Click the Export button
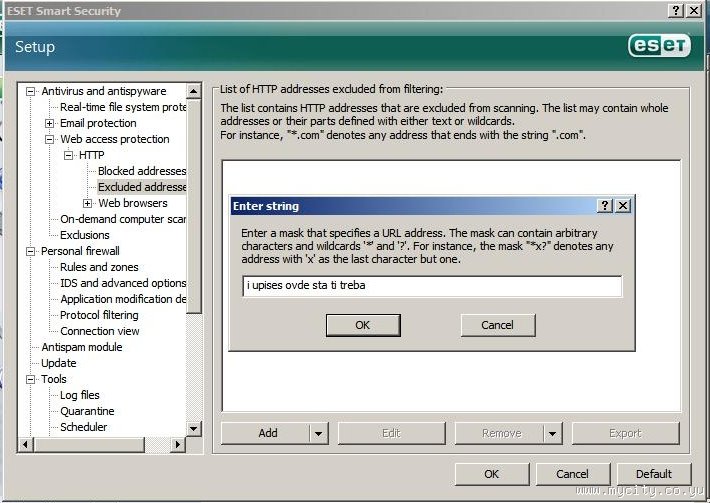This screenshot has height=503, width=710. [625, 433]
